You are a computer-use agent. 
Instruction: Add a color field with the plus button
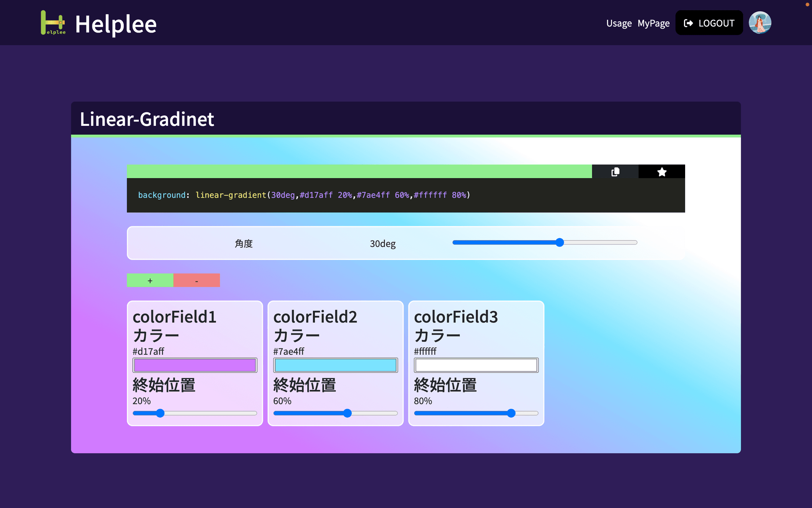(x=150, y=280)
